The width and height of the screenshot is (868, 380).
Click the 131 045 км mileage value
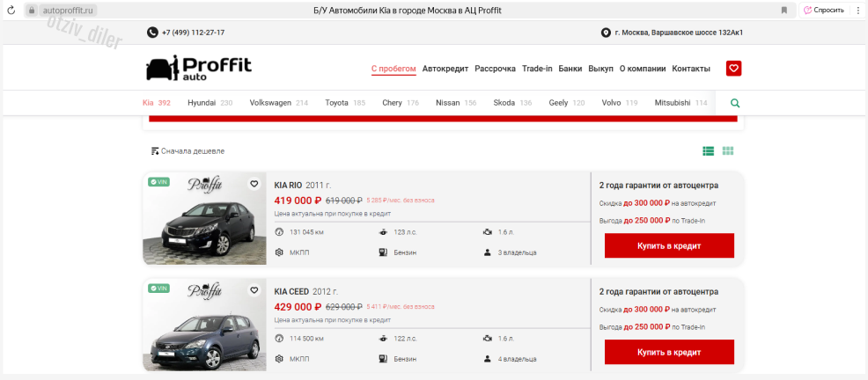306,232
